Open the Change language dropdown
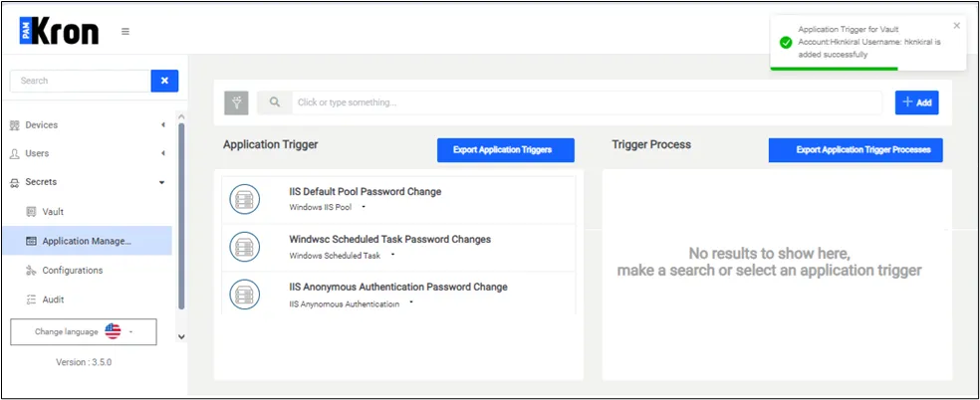 (84, 332)
